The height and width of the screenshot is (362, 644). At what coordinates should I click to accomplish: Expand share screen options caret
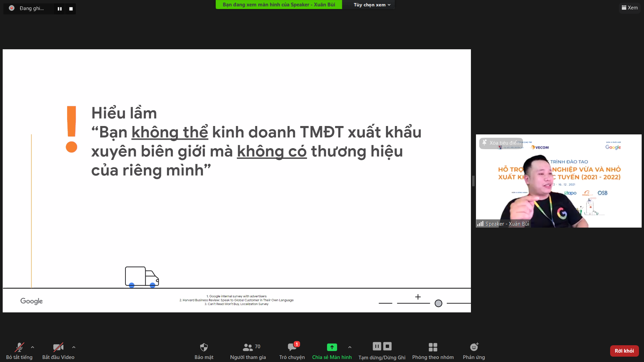tap(350, 347)
